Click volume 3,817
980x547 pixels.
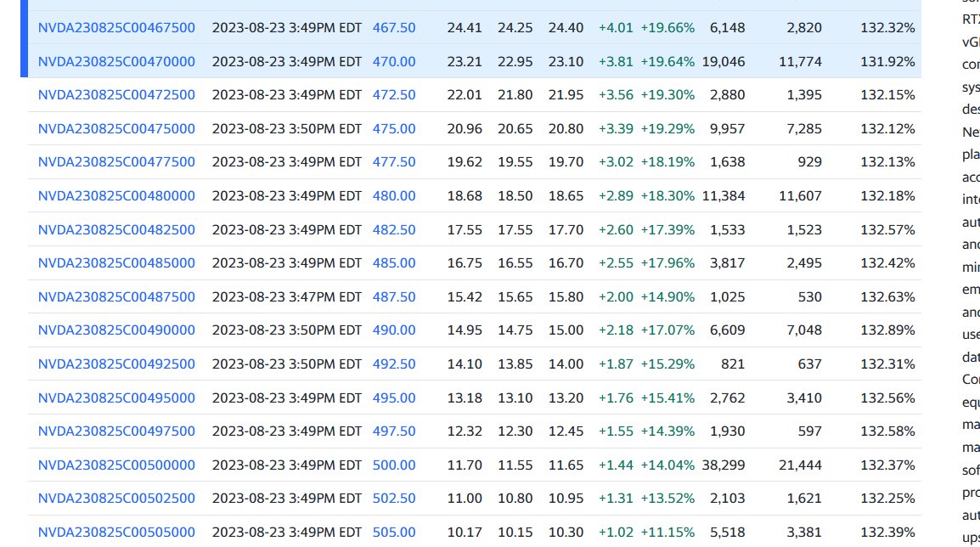pos(727,263)
